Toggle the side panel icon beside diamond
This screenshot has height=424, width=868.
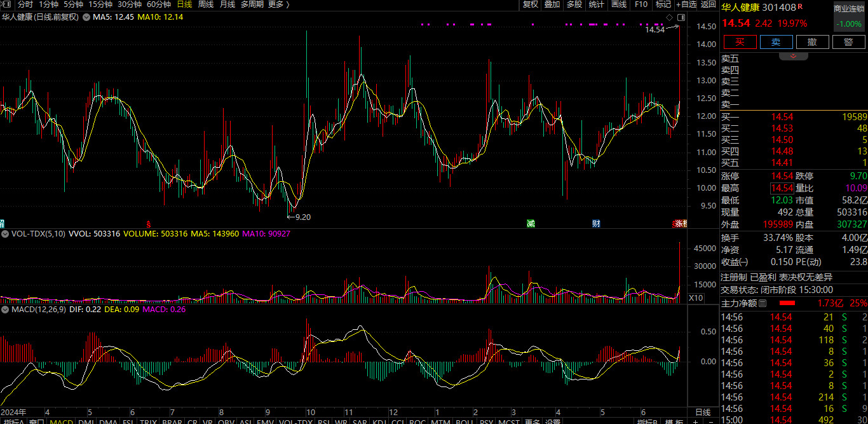681,17
